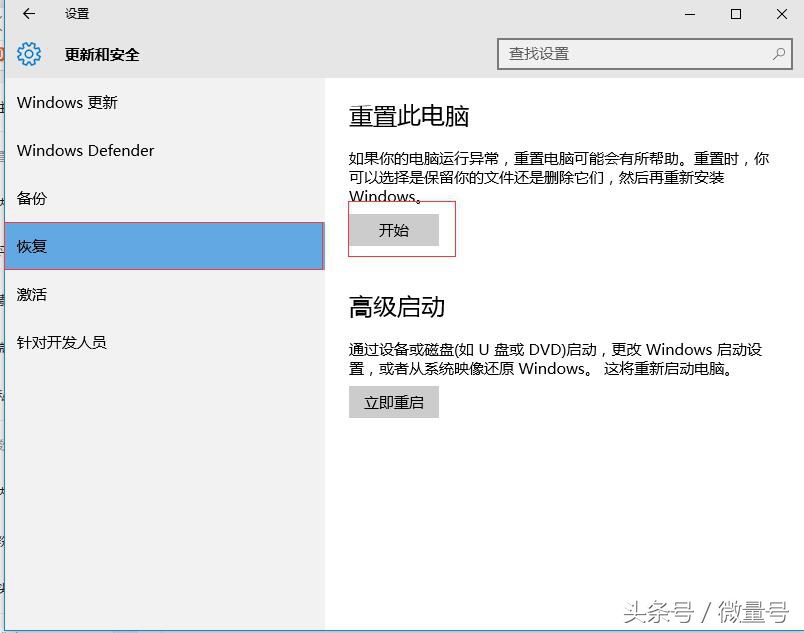Click the gear icon beside 更新和安全

click(29, 54)
